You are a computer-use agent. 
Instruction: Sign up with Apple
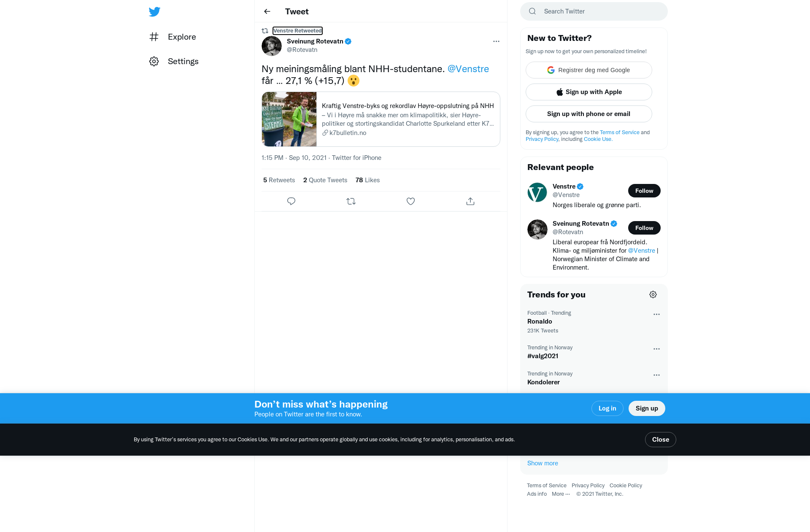pyautogui.click(x=589, y=92)
